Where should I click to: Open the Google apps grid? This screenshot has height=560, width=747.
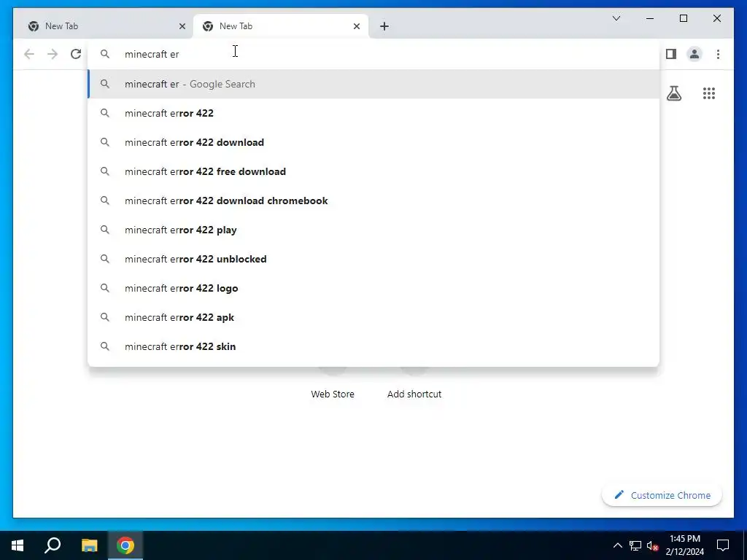(x=709, y=93)
